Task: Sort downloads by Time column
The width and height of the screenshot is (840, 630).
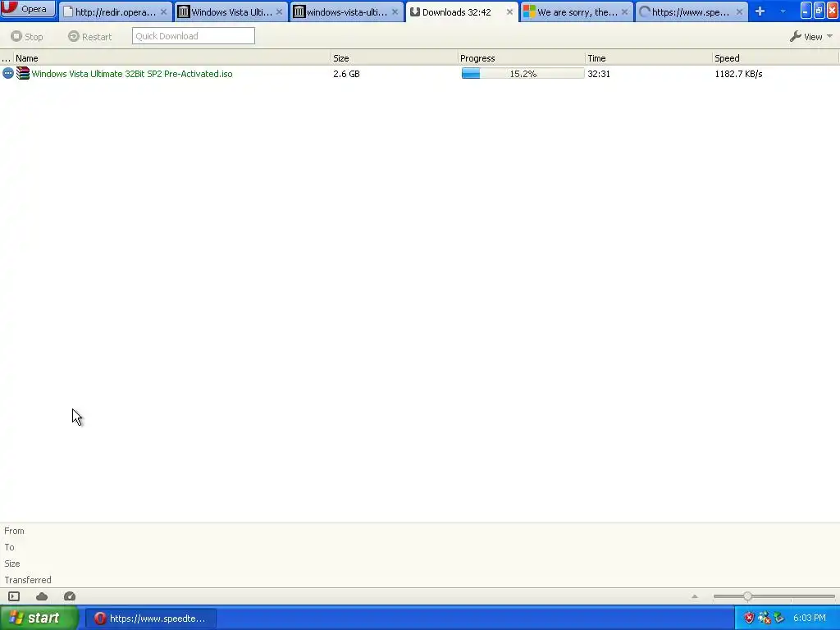Action: (648, 58)
